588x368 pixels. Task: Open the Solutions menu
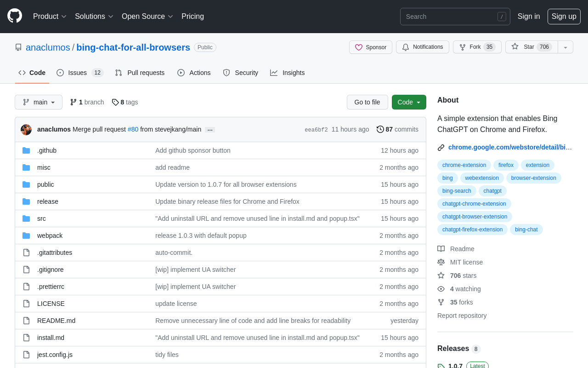pyautogui.click(x=94, y=17)
